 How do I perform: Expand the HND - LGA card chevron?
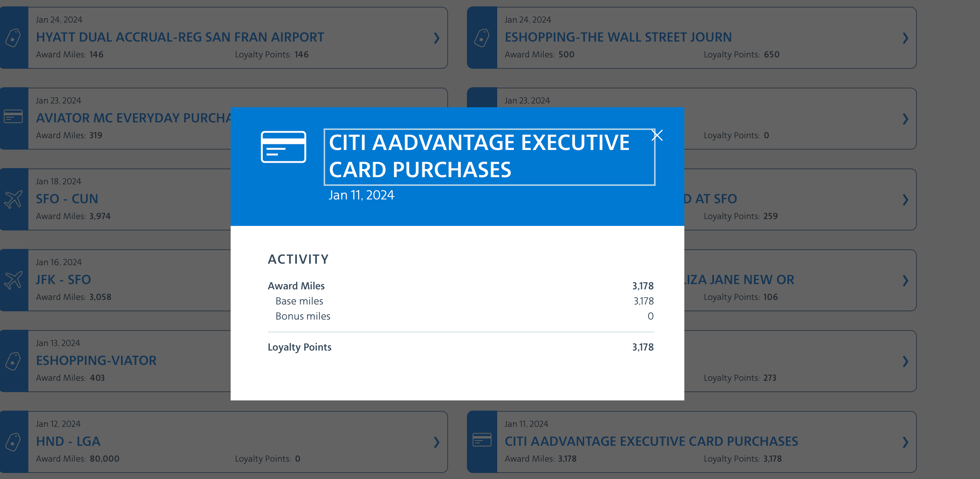tap(436, 442)
